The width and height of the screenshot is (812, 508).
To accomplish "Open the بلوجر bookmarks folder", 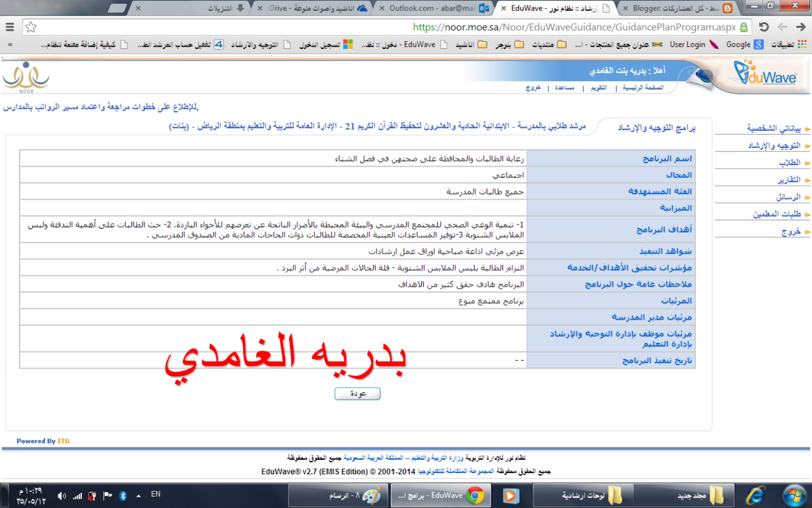I will (x=510, y=45).
